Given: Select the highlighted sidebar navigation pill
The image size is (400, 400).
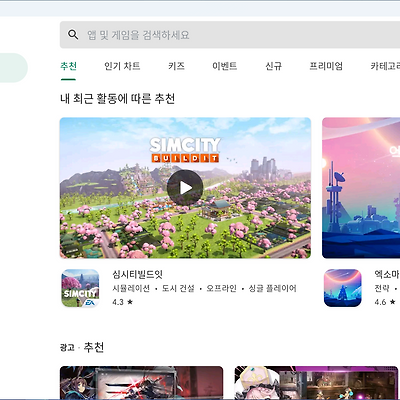Looking at the screenshot, I should click(13, 68).
